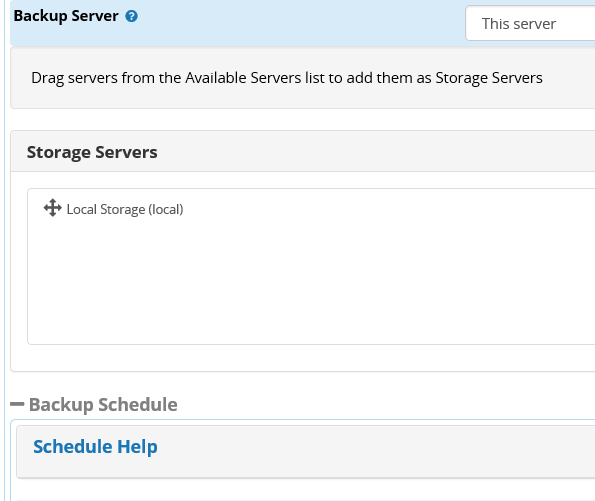Click the Backup Server label text
The width and height of the screenshot is (595, 501).
pos(66,16)
